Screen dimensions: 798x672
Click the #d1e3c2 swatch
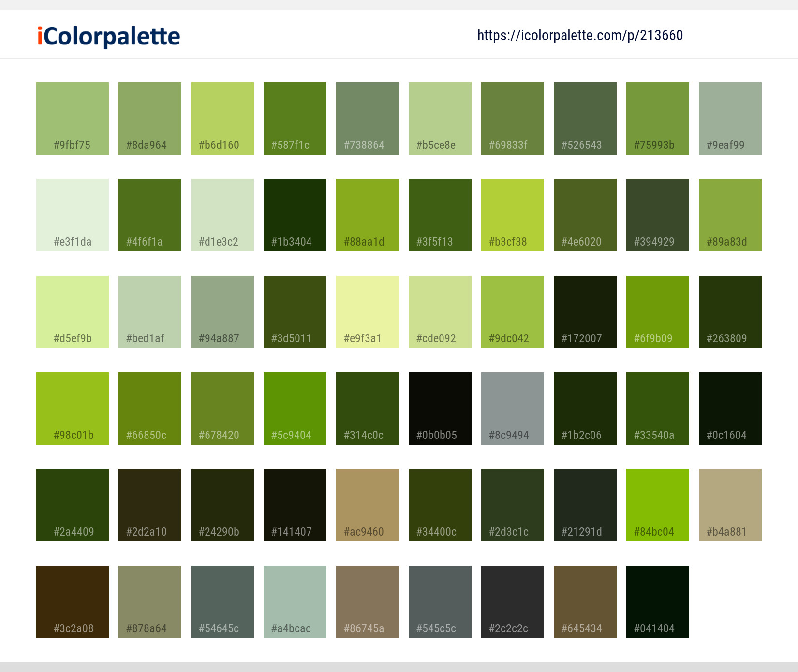222,215
